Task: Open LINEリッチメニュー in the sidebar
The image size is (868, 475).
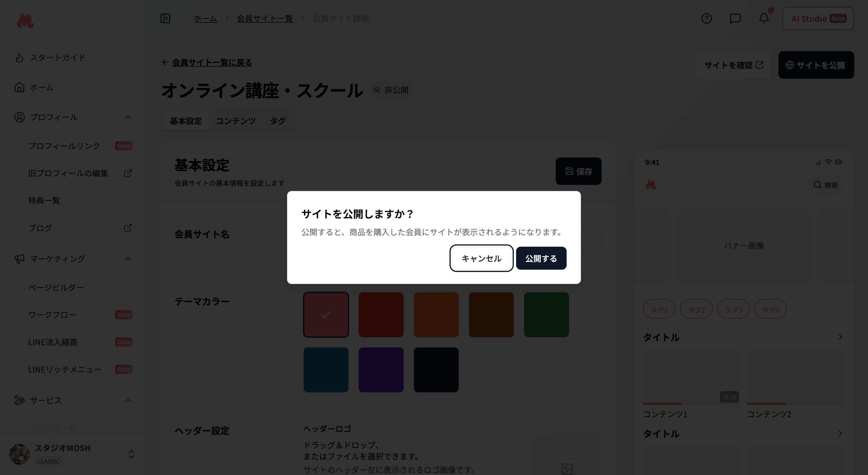Action: [x=65, y=369]
